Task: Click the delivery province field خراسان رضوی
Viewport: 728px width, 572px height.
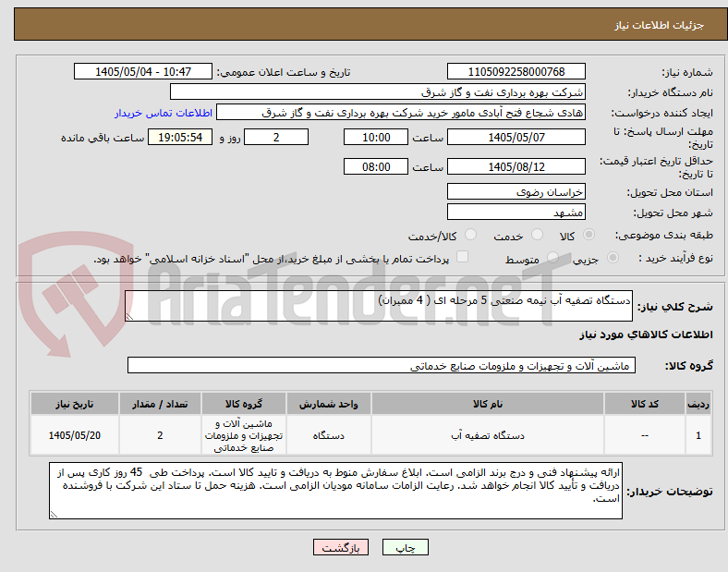Action: click(x=516, y=192)
